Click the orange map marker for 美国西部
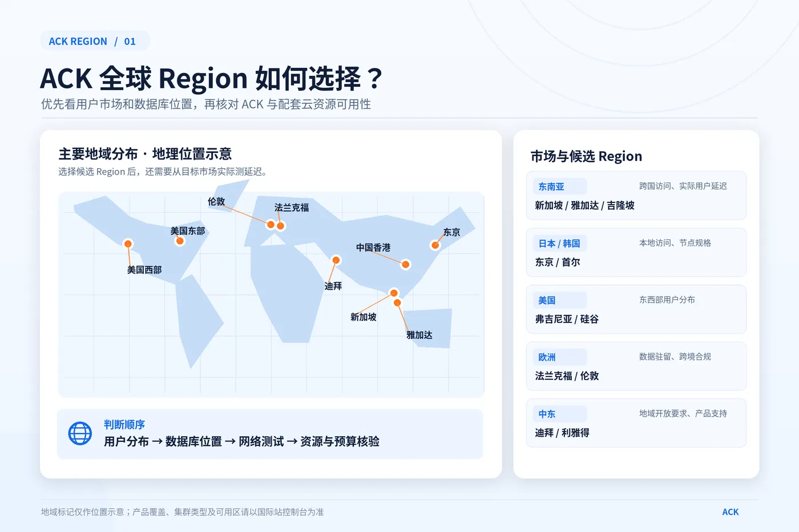 pos(128,243)
